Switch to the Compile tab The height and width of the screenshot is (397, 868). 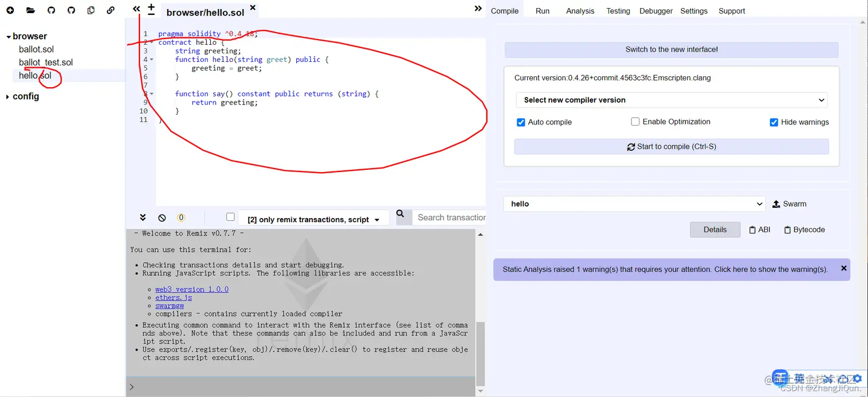(505, 11)
